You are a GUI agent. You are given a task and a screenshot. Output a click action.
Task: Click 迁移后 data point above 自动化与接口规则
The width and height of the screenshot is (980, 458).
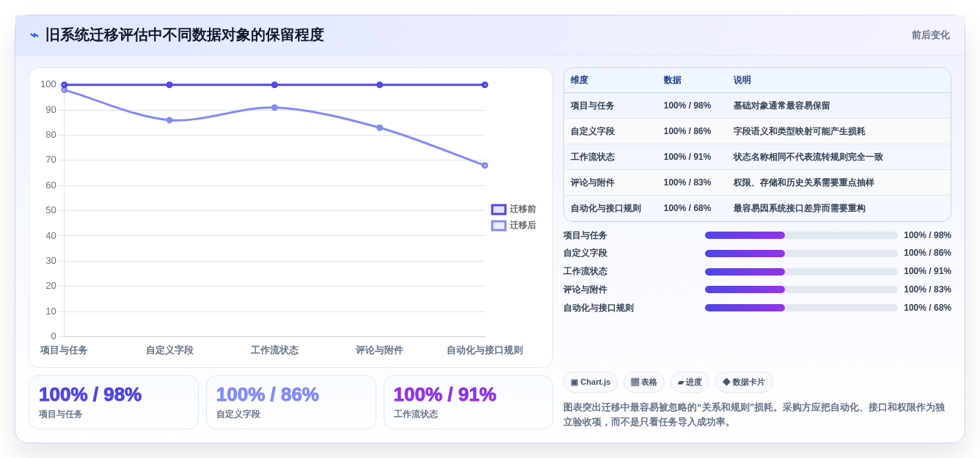[485, 166]
